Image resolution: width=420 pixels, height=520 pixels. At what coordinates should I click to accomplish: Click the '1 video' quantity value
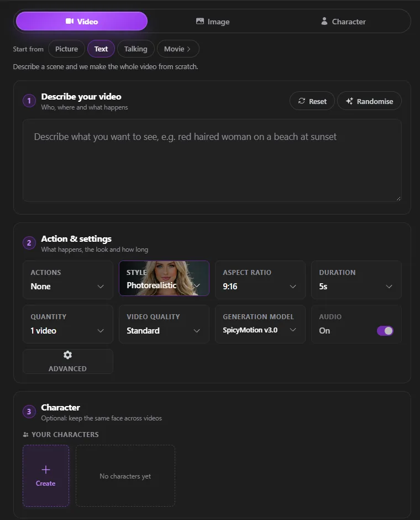pos(44,331)
